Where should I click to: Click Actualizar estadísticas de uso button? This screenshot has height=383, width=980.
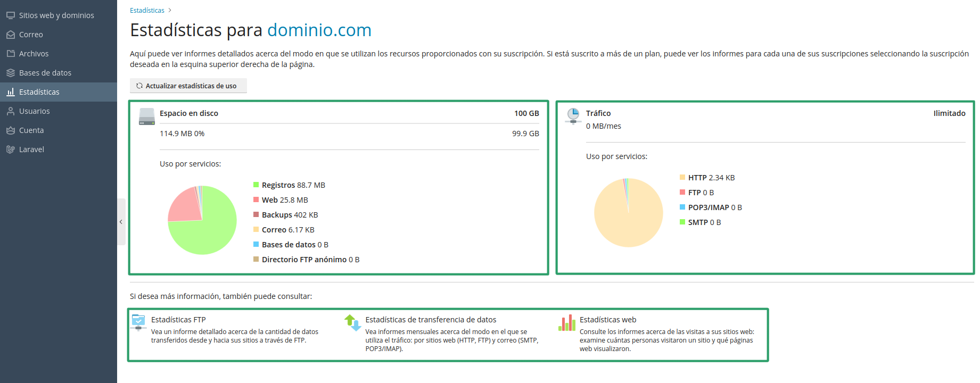(188, 86)
